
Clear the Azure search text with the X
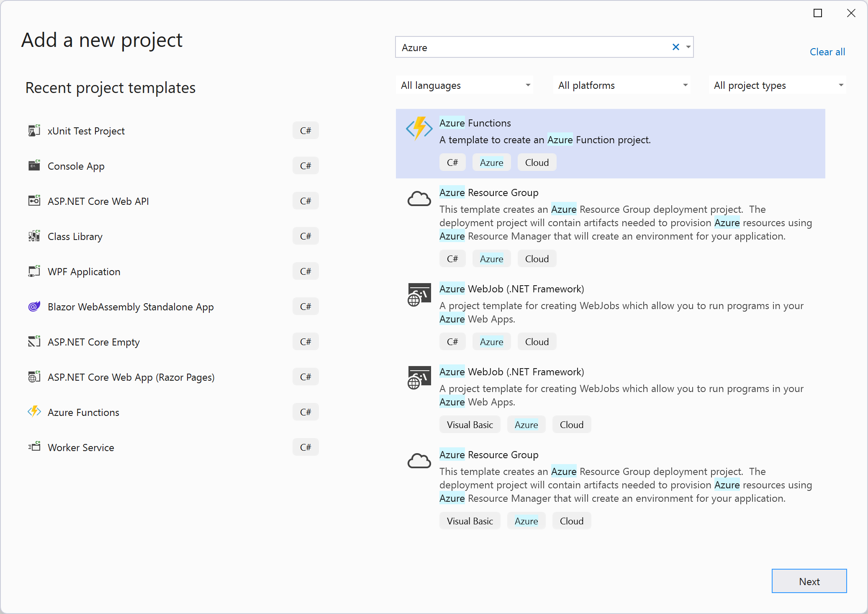click(675, 47)
